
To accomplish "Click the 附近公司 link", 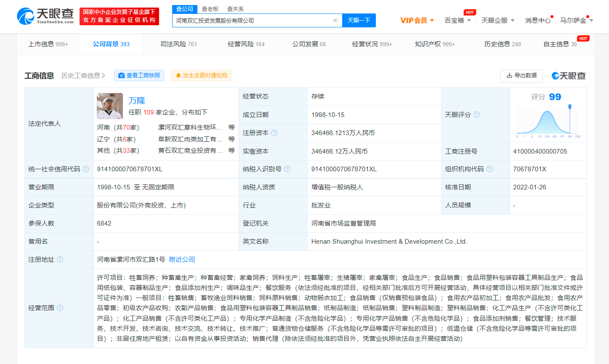I will click(182, 259).
